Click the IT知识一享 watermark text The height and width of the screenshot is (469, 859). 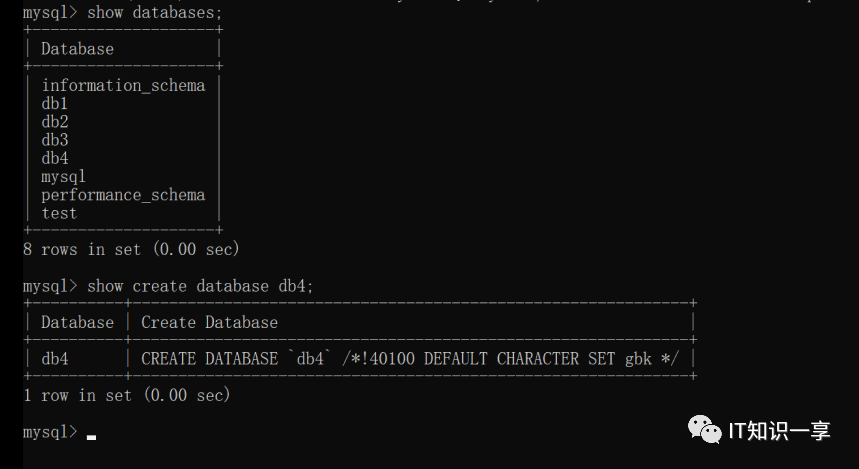coord(780,431)
